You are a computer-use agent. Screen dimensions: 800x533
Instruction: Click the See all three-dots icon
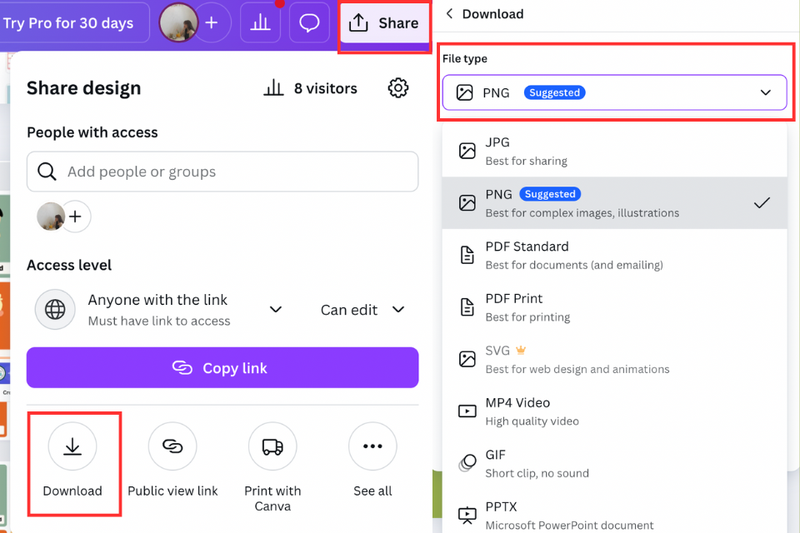click(372, 446)
